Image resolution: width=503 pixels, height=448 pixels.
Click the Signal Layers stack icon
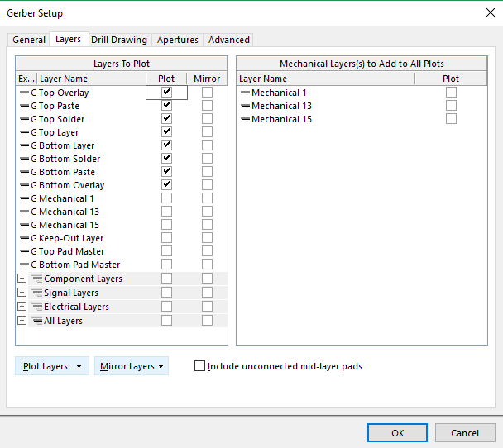coord(36,293)
